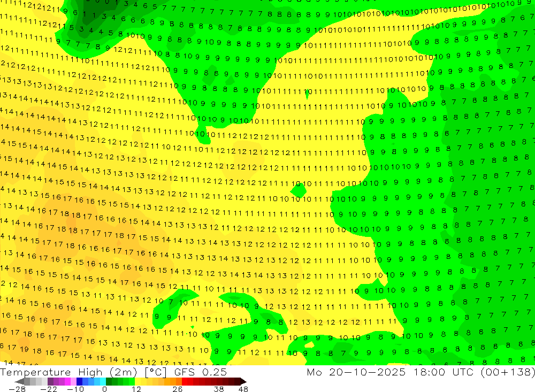The image size is (535, 392).
Task: Select the '0' color scale label
Action: (104, 389)
